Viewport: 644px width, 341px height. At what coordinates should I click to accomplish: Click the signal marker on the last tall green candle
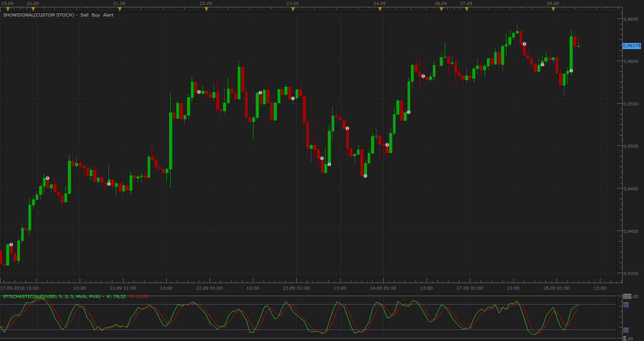(571, 71)
